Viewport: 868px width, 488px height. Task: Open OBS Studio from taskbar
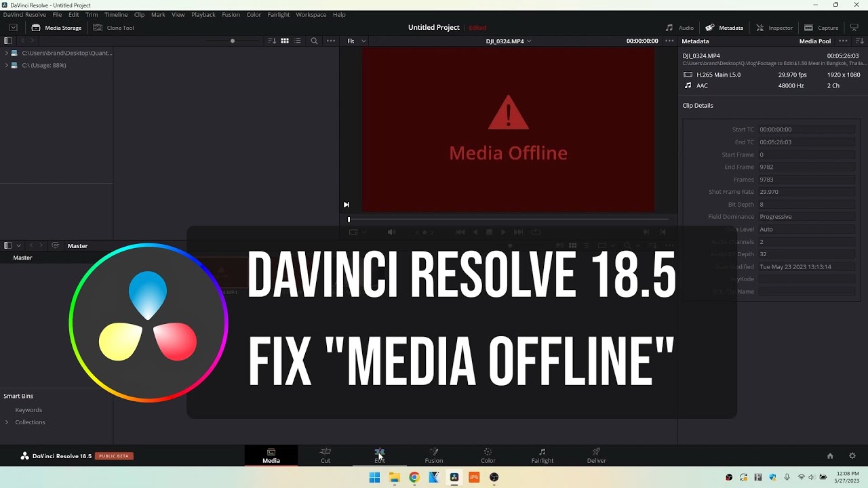click(494, 477)
